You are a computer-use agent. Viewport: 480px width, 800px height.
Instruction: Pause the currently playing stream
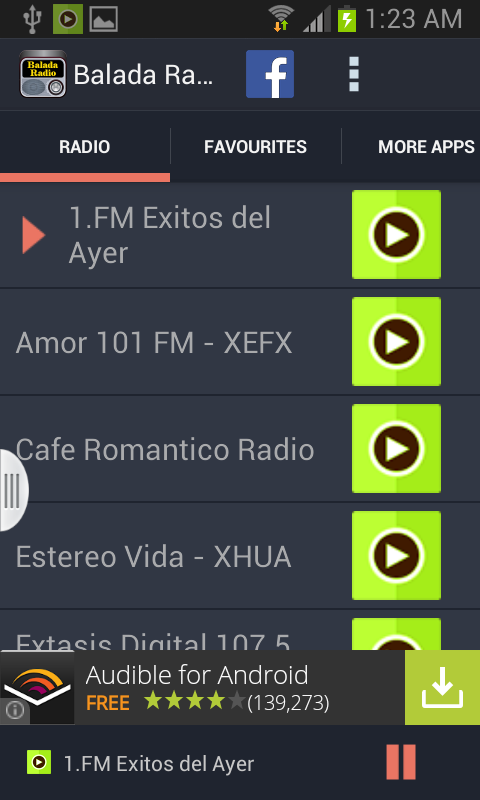[x=401, y=762]
